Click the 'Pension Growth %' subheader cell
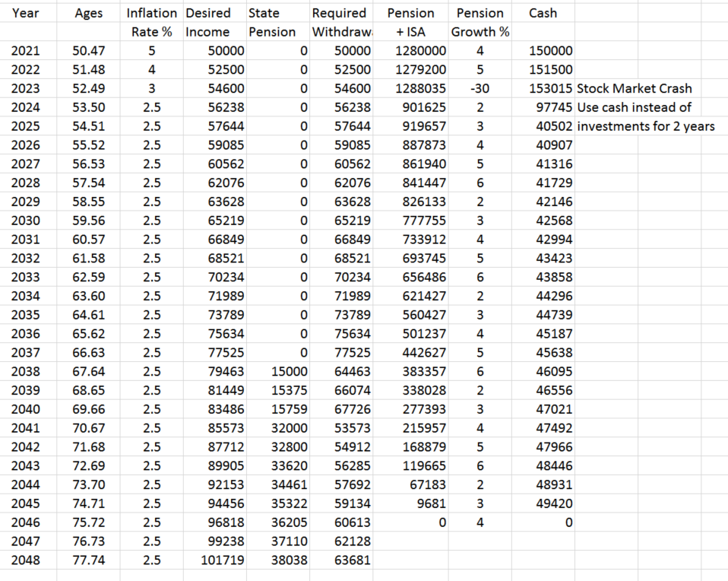Image resolution: width=728 pixels, height=581 pixels. coord(480,32)
